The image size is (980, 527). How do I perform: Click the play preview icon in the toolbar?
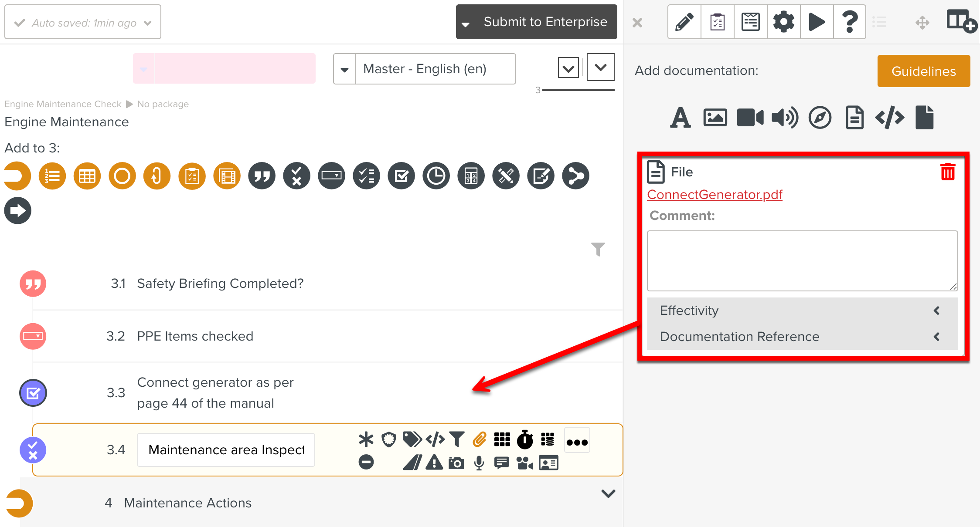[x=817, y=21]
